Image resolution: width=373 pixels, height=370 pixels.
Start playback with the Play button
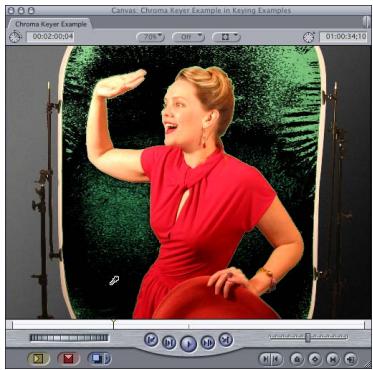tap(189, 344)
